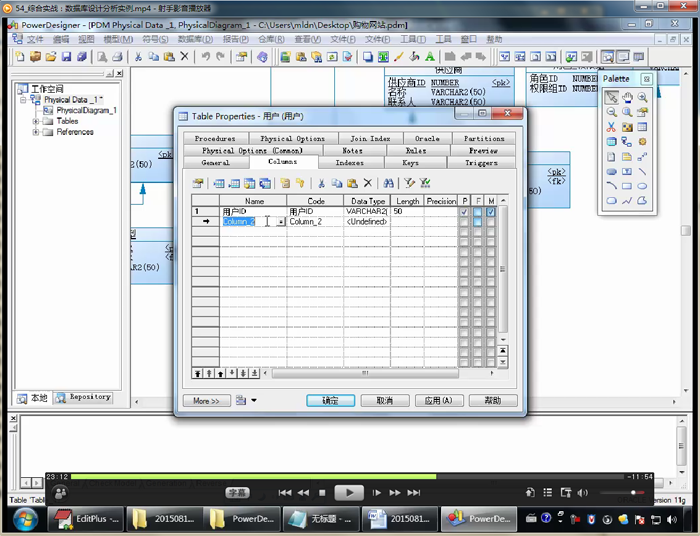The width and height of the screenshot is (700, 536).
Task: Select the Grabber hand tool in Palette
Action: coord(626,97)
